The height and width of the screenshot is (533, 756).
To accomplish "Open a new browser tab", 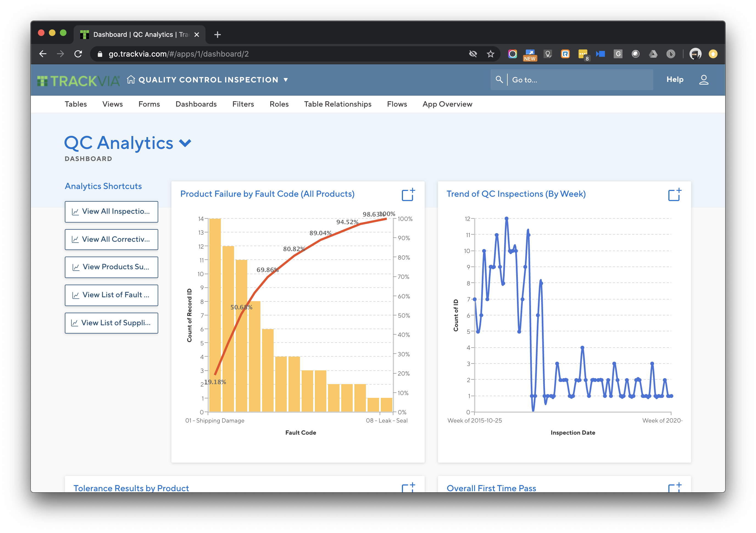I will [217, 34].
